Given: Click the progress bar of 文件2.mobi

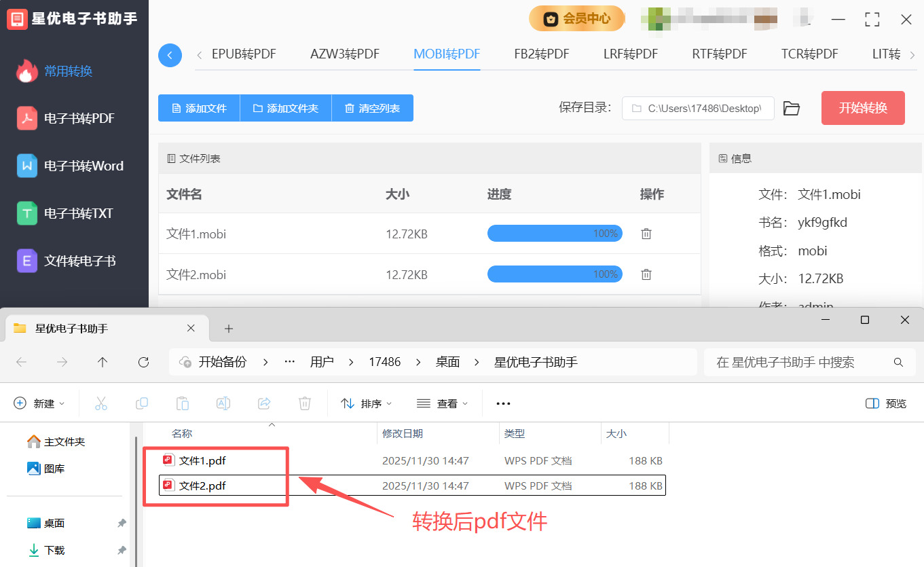Looking at the screenshot, I should pyautogui.click(x=555, y=274).
